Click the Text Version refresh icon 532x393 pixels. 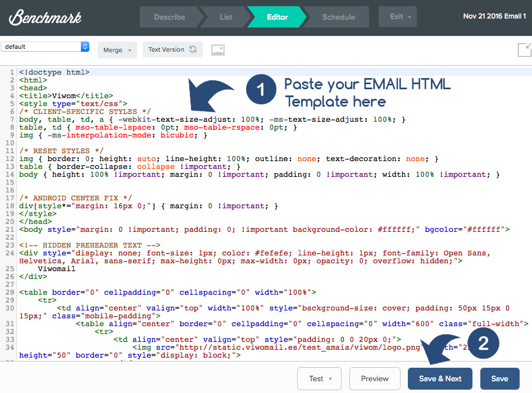tap(192, 49)
